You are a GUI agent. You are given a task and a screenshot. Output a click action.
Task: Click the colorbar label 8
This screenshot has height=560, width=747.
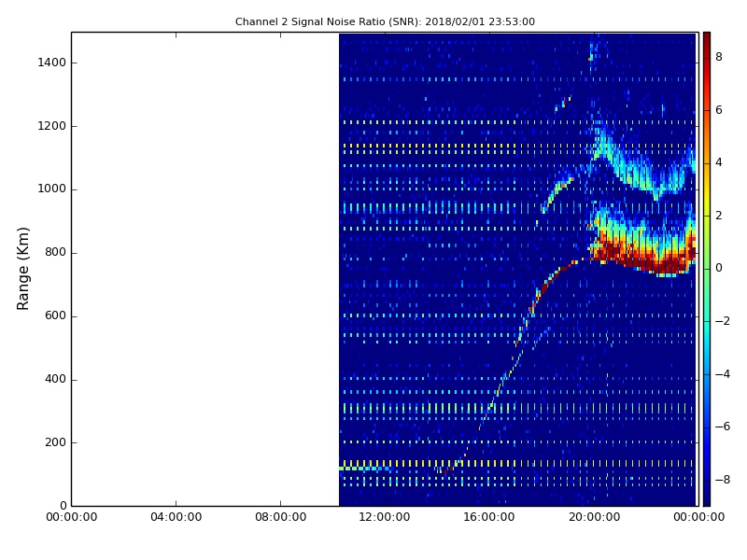coord(719,57)
